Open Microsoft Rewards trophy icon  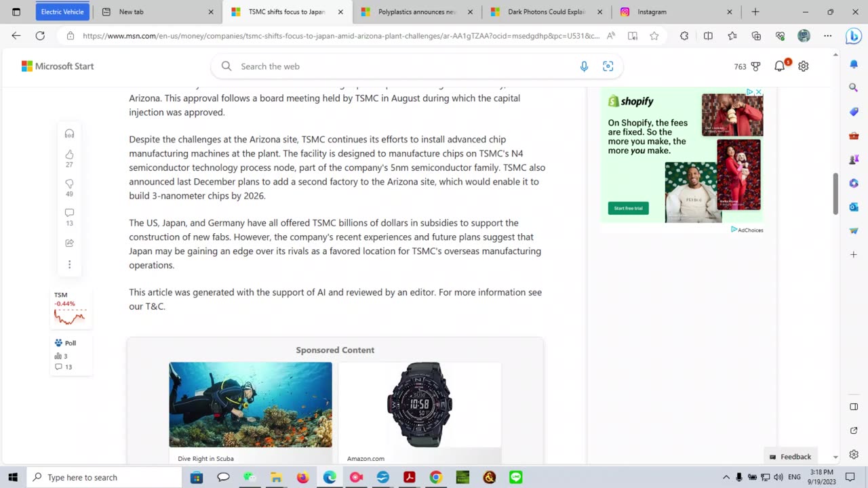(x=755, y=66)
